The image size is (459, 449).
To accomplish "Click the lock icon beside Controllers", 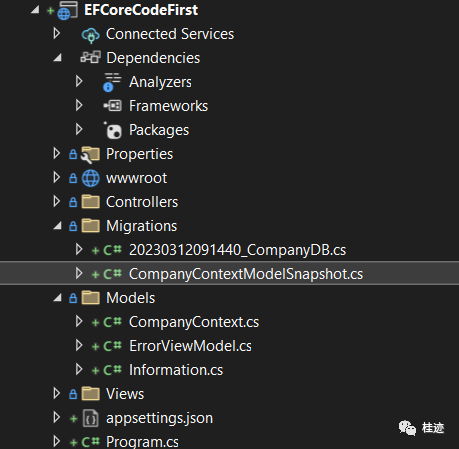I will (x=73, y=202).
